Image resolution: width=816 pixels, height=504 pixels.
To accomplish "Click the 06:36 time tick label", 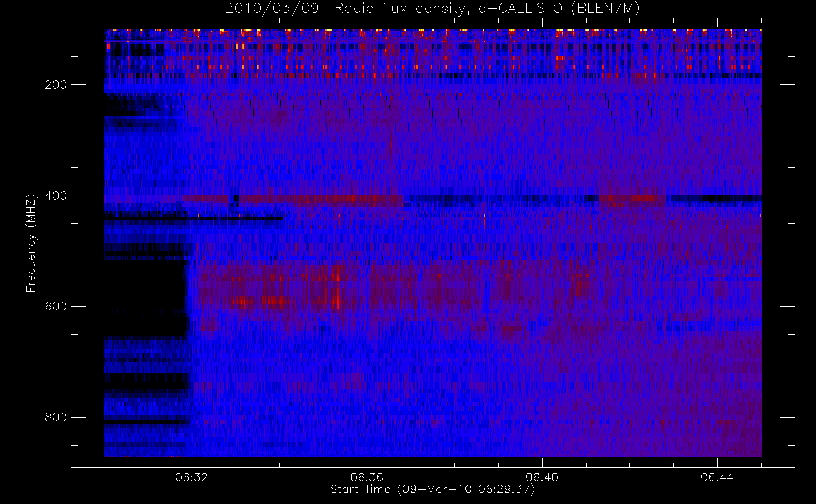I will coord(367,477).
